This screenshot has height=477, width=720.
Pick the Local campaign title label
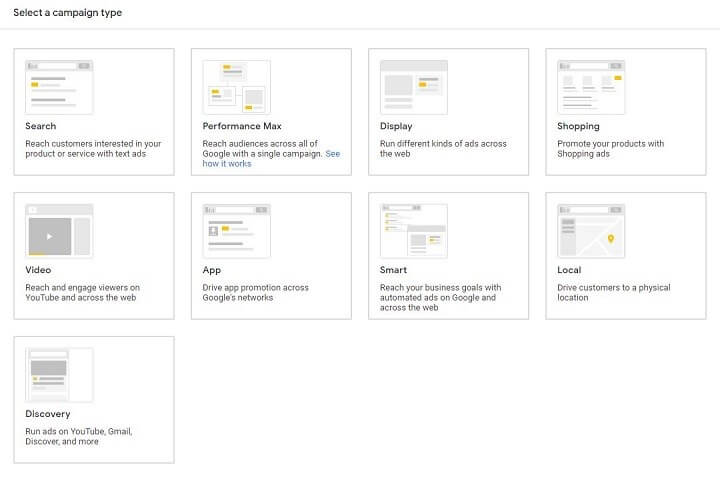pyautogui.click(x=569, y=270)
